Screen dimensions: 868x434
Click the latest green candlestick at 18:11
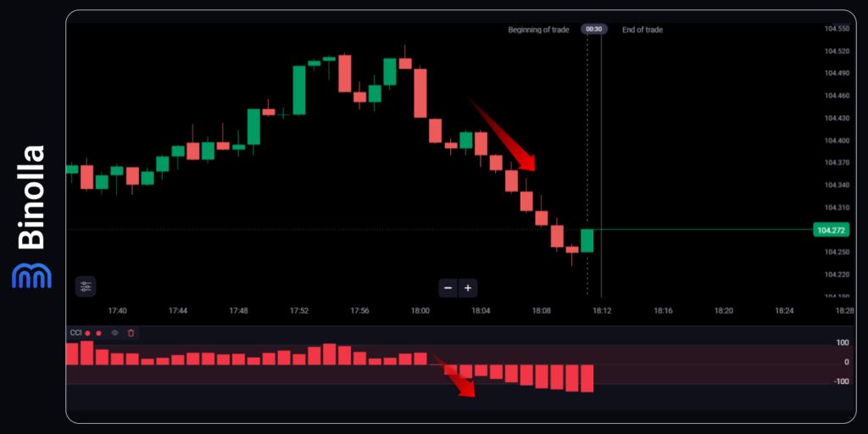pyautogui.click(x=587, y=241)
